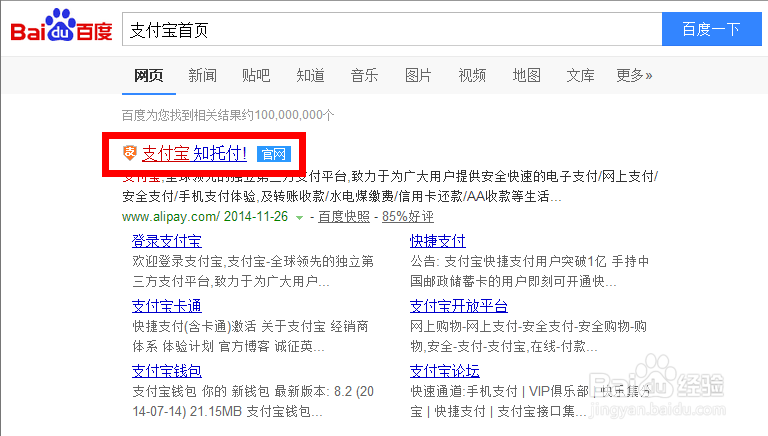
Task: Click the 百度一下 search button
Action: coord(711,29)
